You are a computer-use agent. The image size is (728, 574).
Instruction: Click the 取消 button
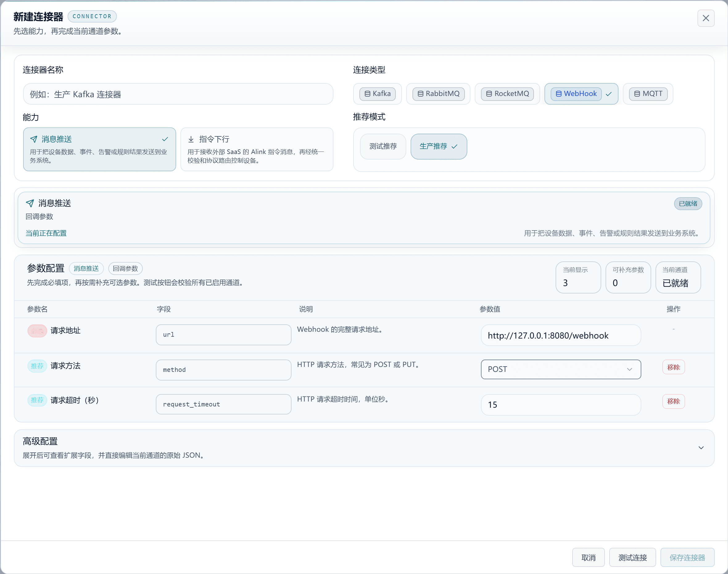click(588, 558)
